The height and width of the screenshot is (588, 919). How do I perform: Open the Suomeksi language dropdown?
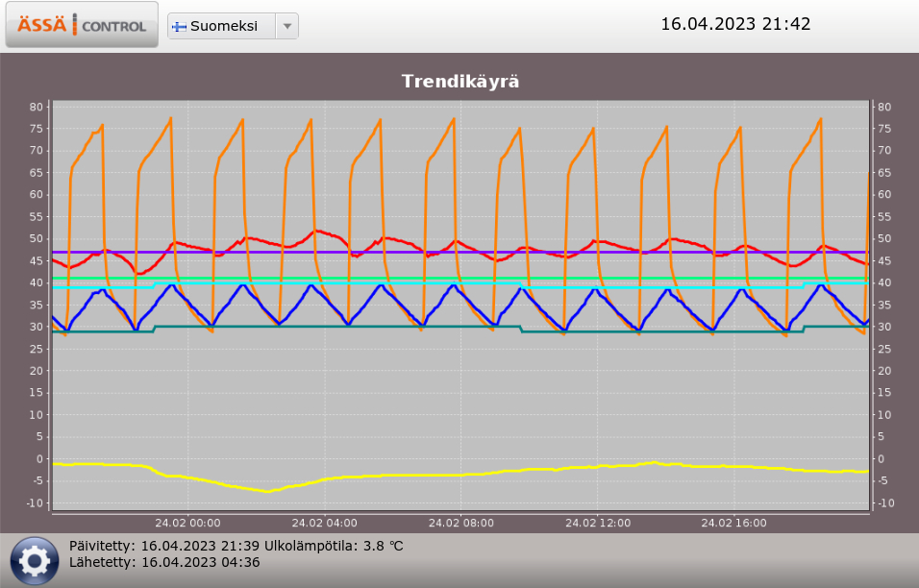[223, 26]
